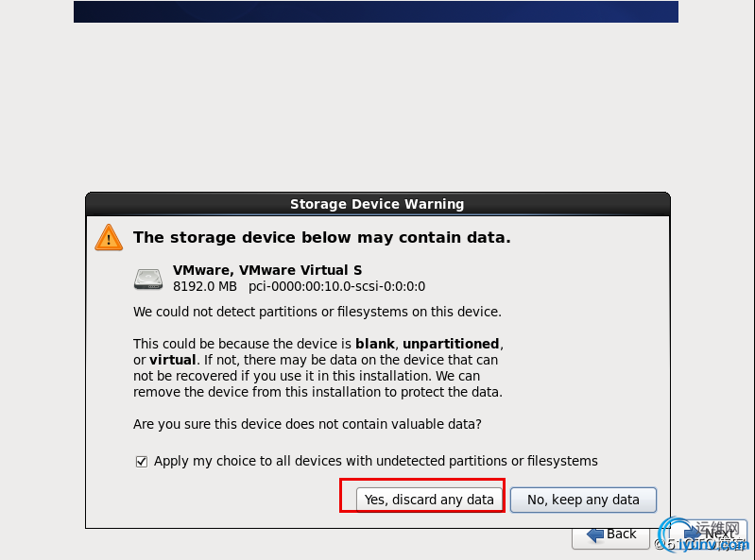Click the hard drive device icon
Screen dimensions: 755x560
pos(148,278)
